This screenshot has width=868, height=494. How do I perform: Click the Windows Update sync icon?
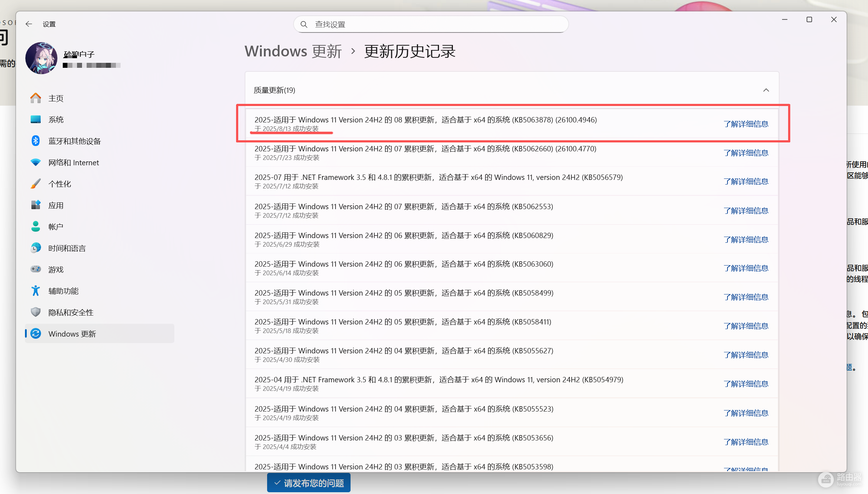[x=36, y=334]
